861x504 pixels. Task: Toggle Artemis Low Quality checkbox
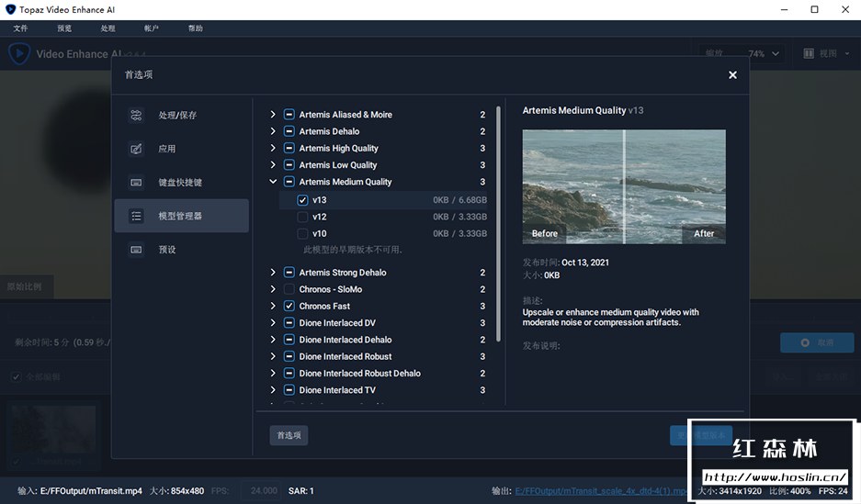[x=289, y=165]
